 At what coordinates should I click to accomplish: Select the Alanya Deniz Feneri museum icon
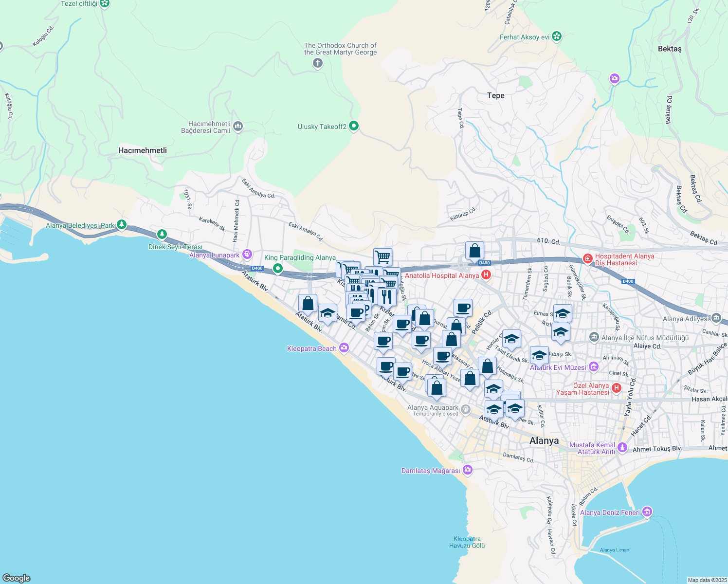pyautogui.click(x=647, y=512)
